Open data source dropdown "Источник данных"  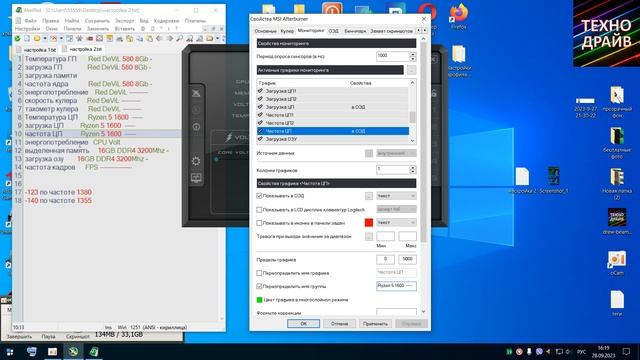coord(396,153)
